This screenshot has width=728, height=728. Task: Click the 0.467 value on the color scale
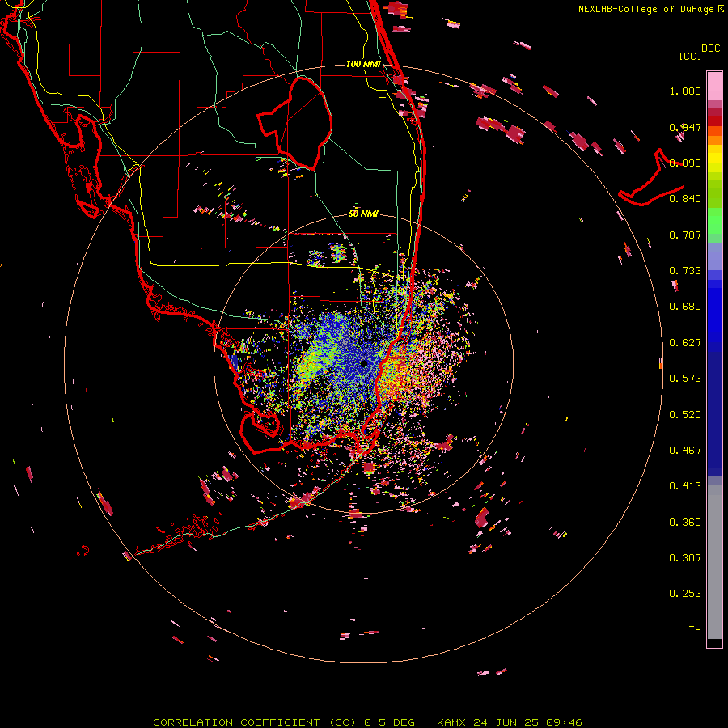pos(685,451)
